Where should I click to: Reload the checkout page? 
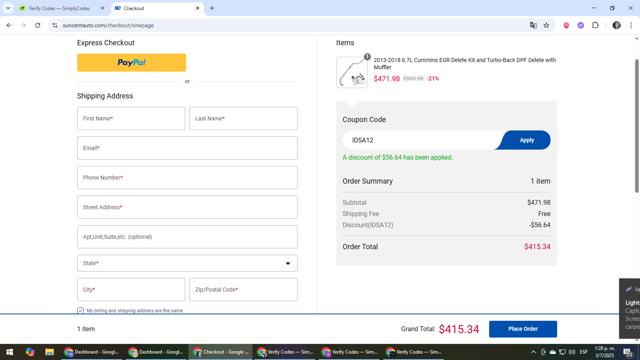pos(38,25)
